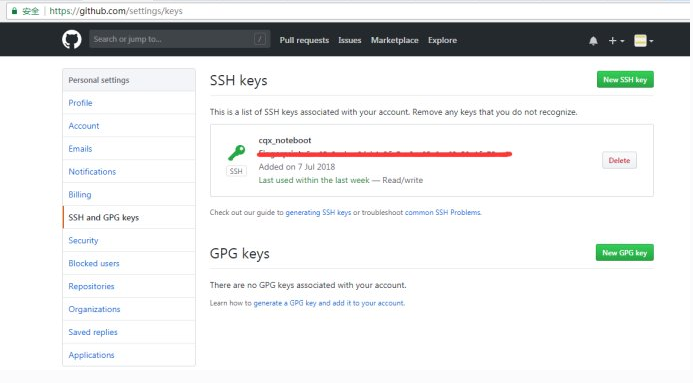The width and height of the screenshot is (693, 383).
Task: Focus the Search or jump to field
Action: [179, 39]
